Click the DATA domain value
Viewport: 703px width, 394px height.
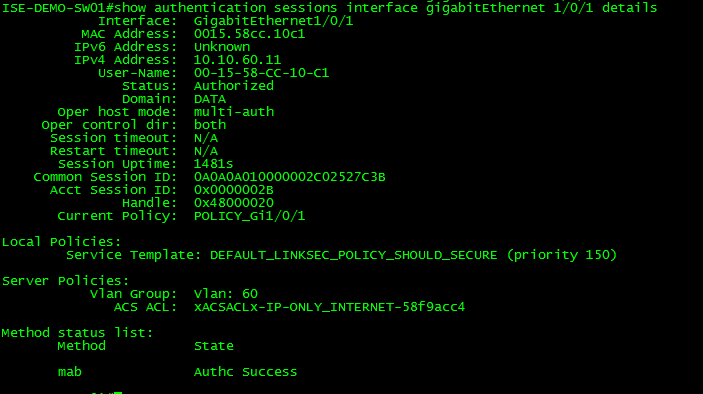(210, 99)
